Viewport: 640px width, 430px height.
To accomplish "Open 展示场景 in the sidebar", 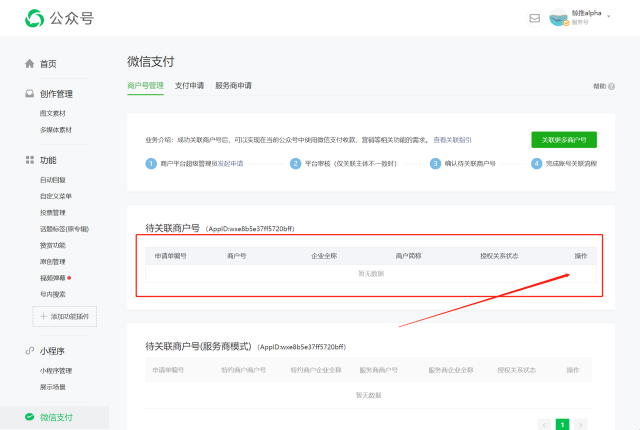I will coord(53,387).
